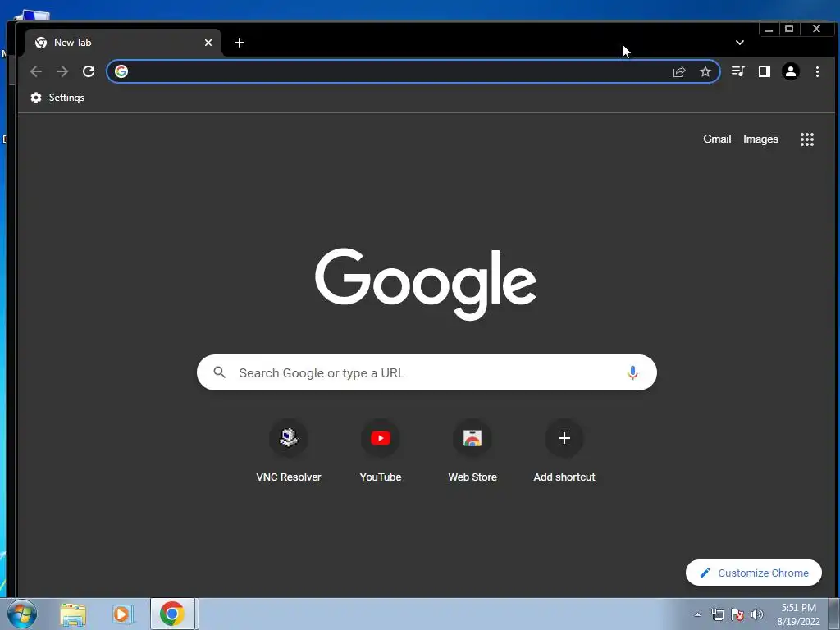Open the Images link
Image resolution: width=840 pixels, height=630 pixels.
click(x=760, y=139)
